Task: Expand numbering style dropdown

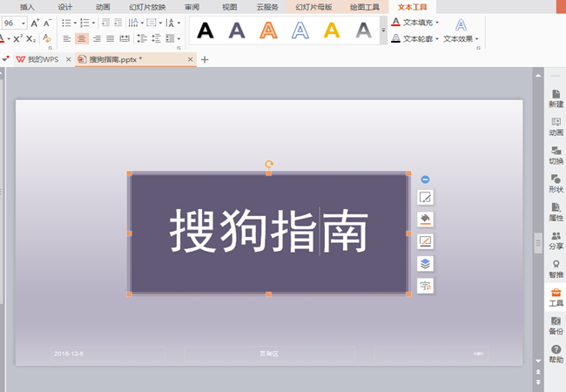Action: click(93, 24)
